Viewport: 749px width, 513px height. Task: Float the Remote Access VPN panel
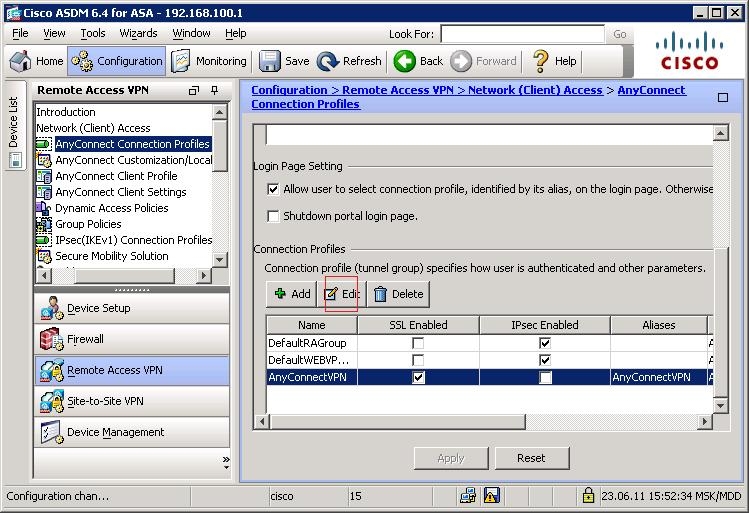coord(193,90)
